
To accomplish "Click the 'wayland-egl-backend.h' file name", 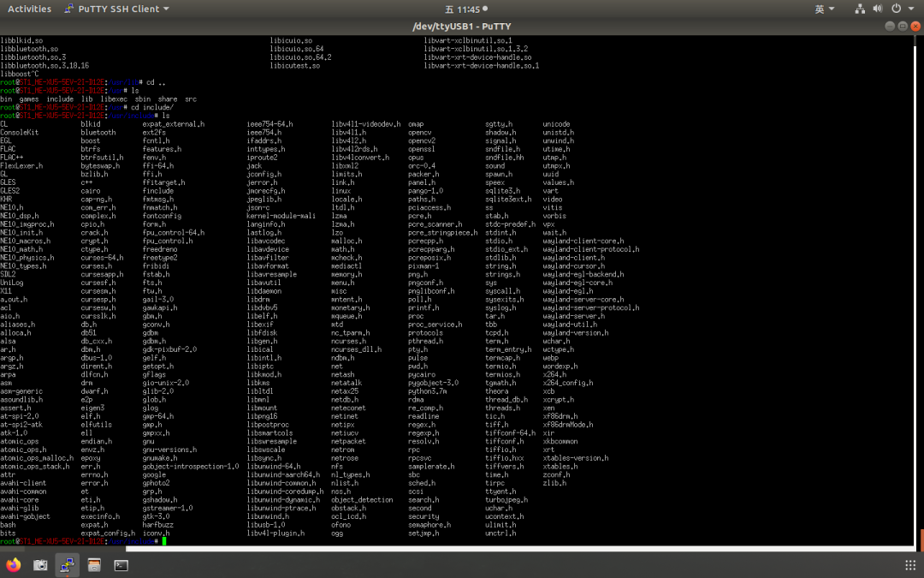I will click(583, 274).
